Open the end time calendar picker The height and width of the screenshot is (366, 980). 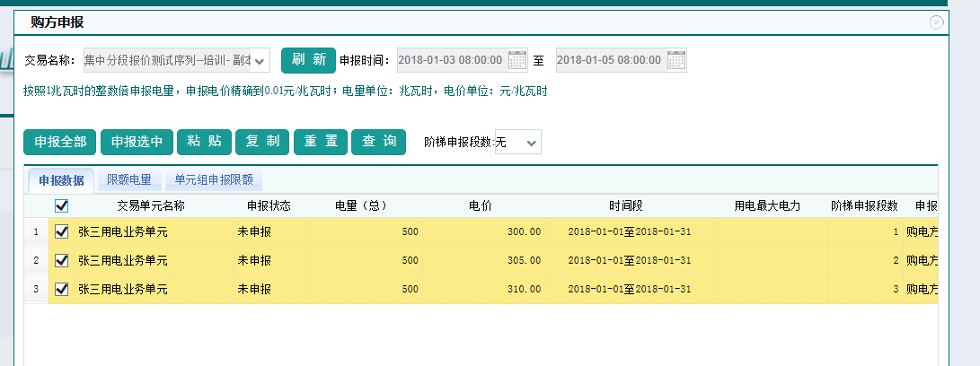point(676,60)
